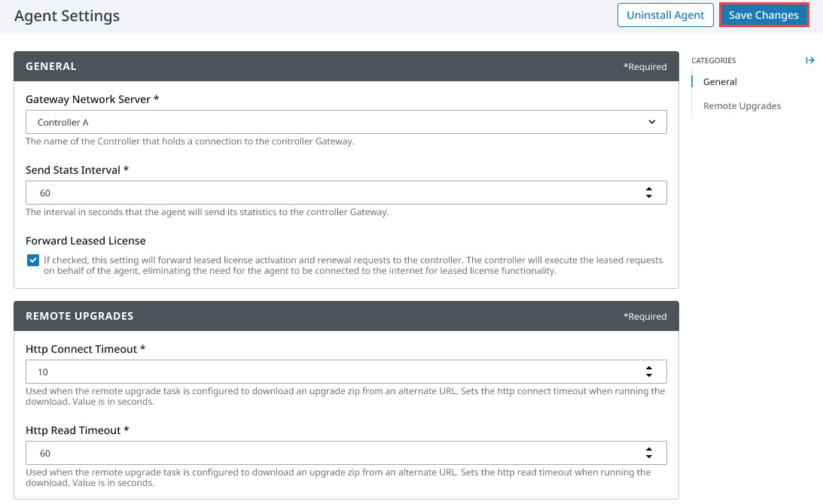The height and width of the screenshot is (504, 823).
Task: Increase the Send Stats Interval with up arrow
Action: [649, 189]
